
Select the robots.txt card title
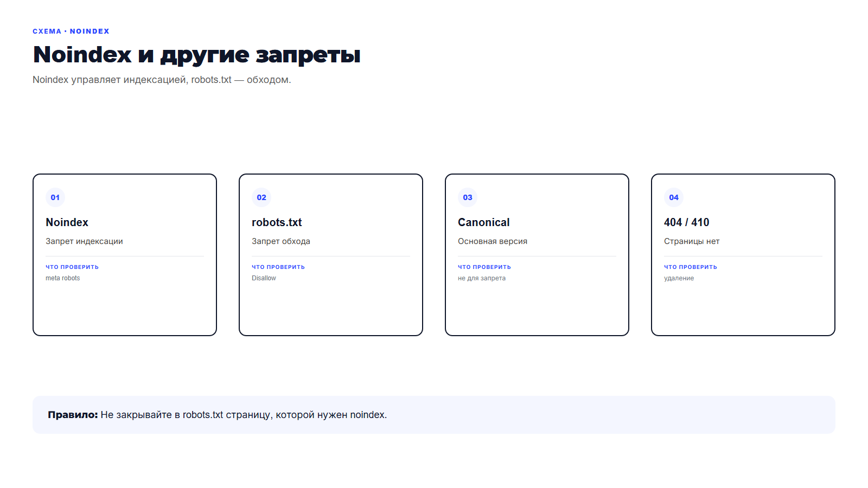click(x=277, y=222)
